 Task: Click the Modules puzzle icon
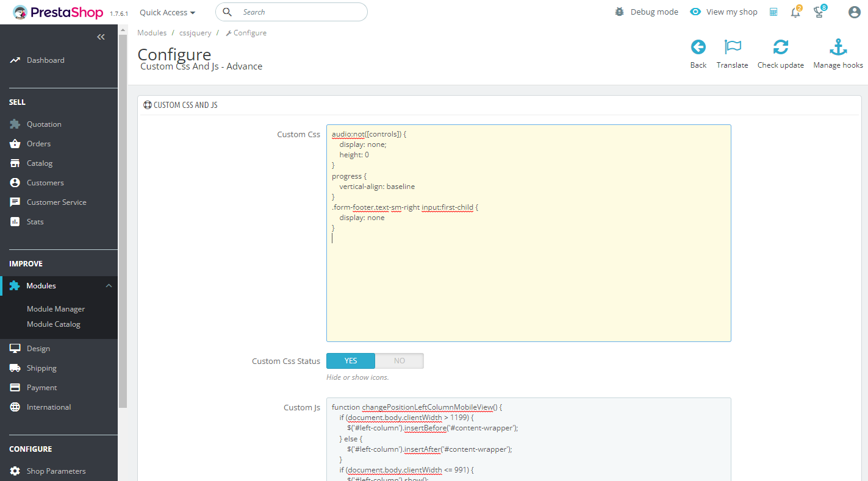(15, 285)
